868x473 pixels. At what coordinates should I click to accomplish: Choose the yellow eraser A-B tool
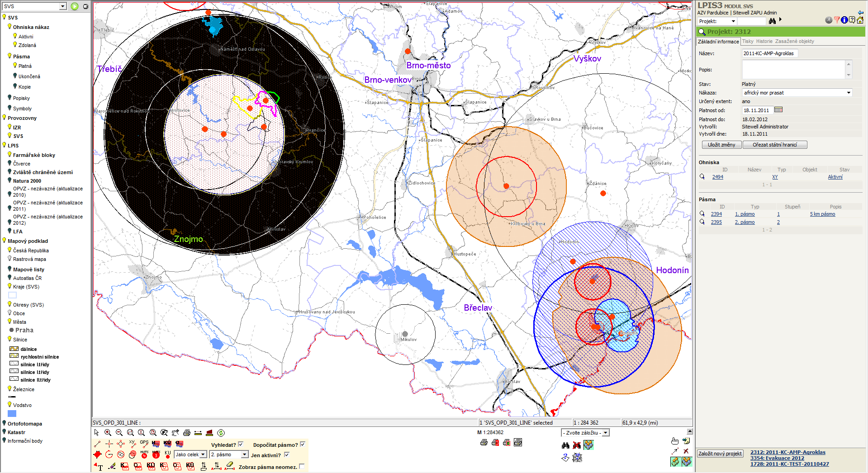pyautogui.click(x=229, y=465)
